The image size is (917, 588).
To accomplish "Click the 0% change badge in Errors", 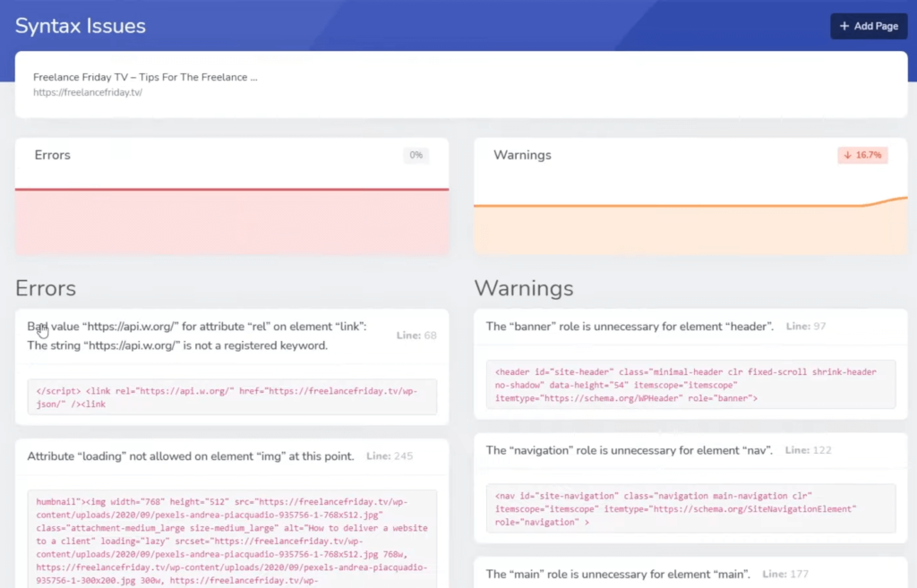I will (416, 155).
